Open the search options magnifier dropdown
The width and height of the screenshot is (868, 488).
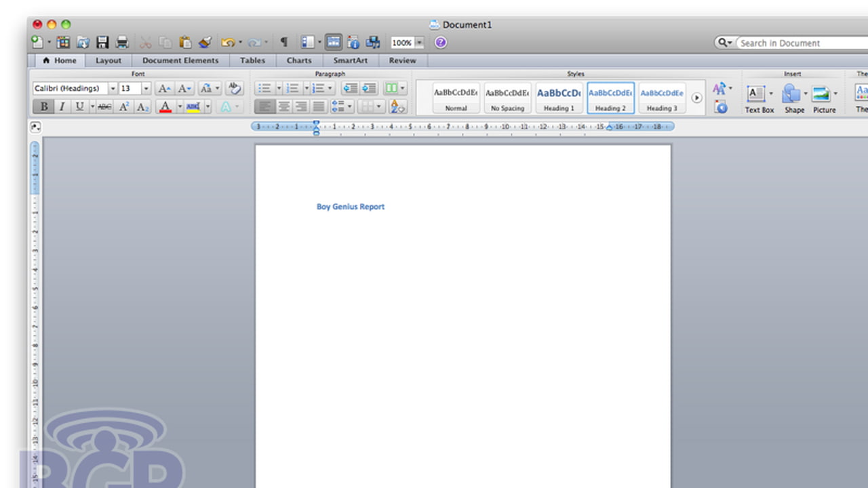click(x=725, y=43)
